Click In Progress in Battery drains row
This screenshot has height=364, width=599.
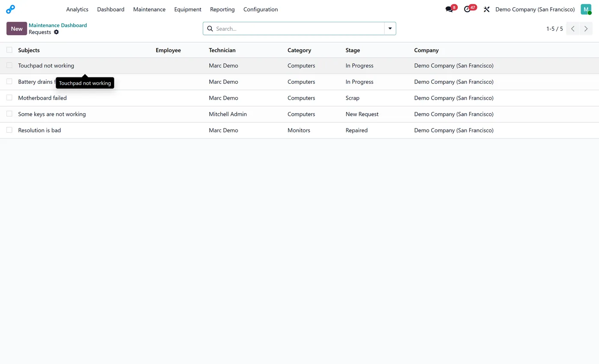(x=359, y=82)
